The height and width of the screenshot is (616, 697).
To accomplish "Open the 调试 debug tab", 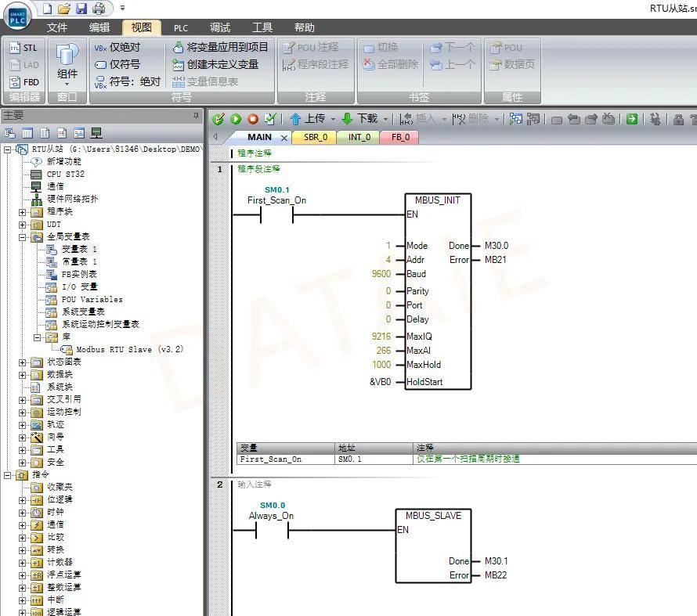I will tap(220, 27).
